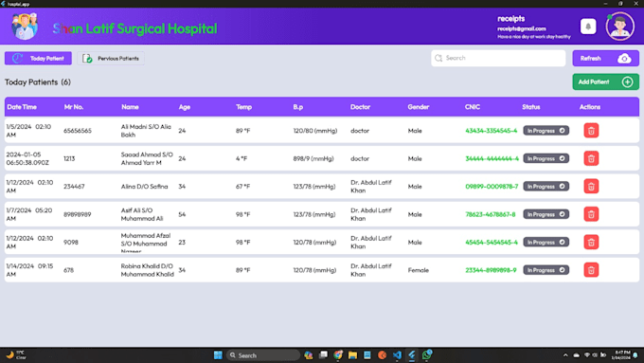644x363 pixels.
Task: Select CNIC 09899-0009878-7
Action: pos(492,187)
